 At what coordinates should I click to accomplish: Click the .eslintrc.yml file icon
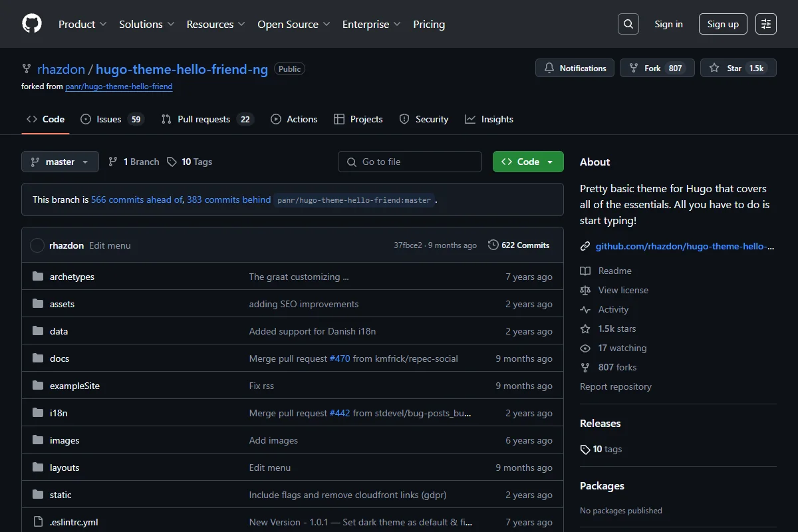[38, 522]
